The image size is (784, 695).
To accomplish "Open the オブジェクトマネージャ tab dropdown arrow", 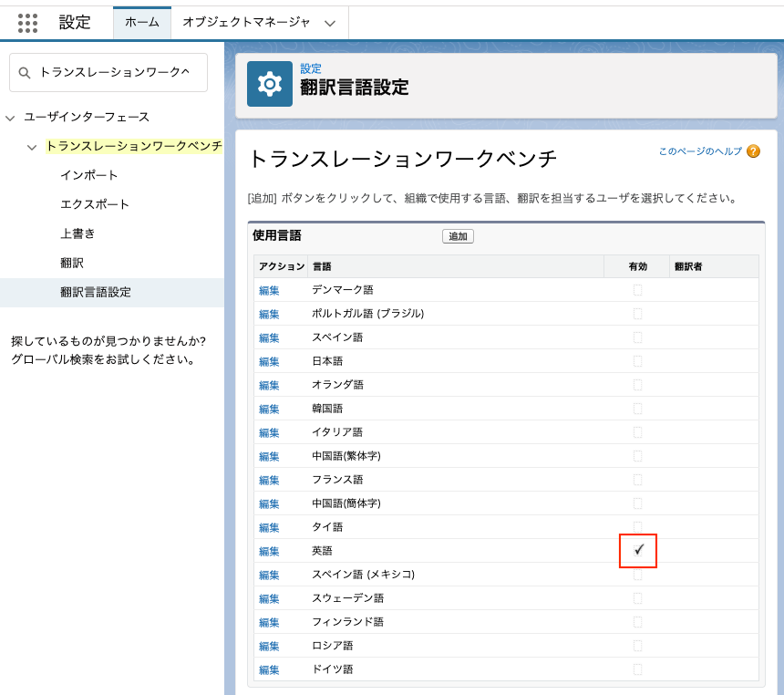I will (x=330, y=23).
